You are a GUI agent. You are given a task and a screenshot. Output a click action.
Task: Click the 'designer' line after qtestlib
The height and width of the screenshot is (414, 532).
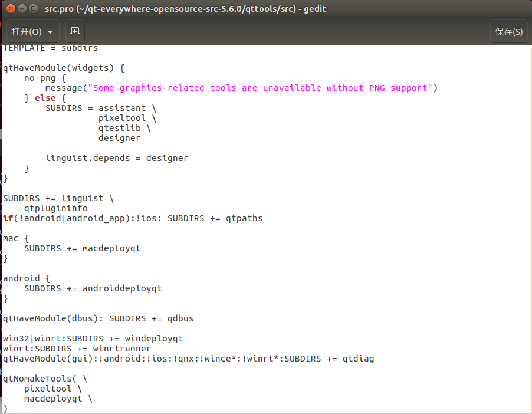pyautogui.click(x=119, y=138)
